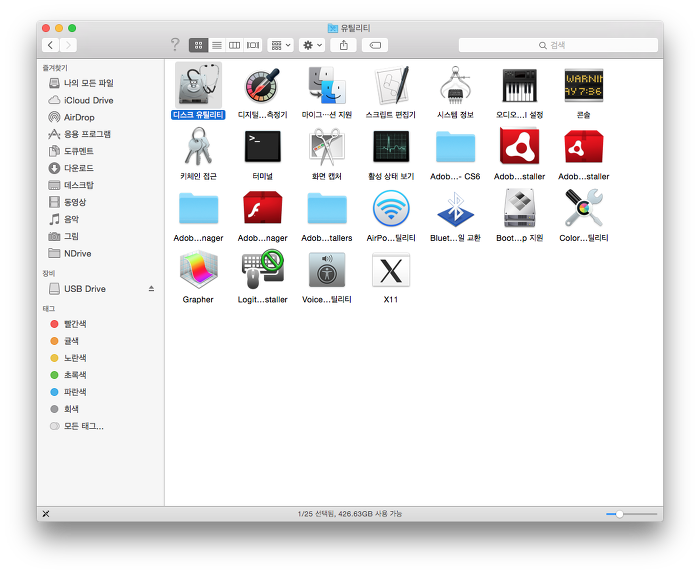The image size is (700, 574).
Task: Open the Adobe CS6 folder
Action: [455, 146]
